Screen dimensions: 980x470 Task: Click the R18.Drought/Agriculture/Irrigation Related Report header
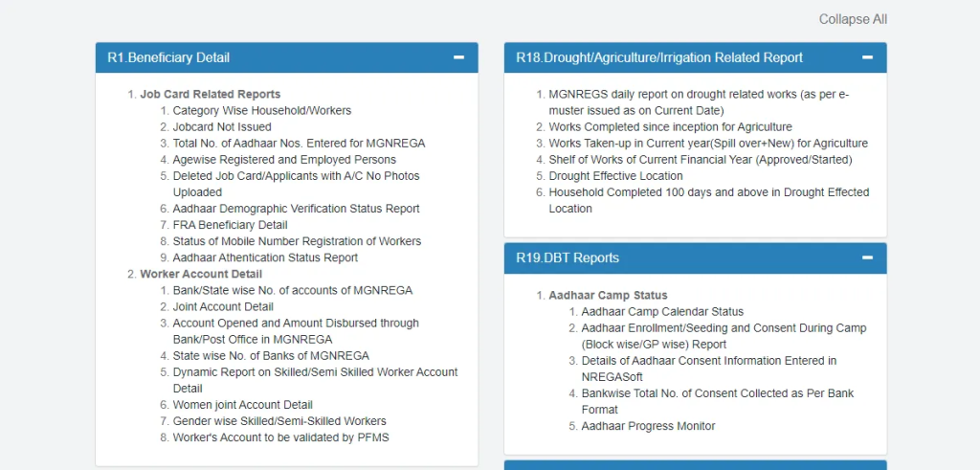[695, 57]
